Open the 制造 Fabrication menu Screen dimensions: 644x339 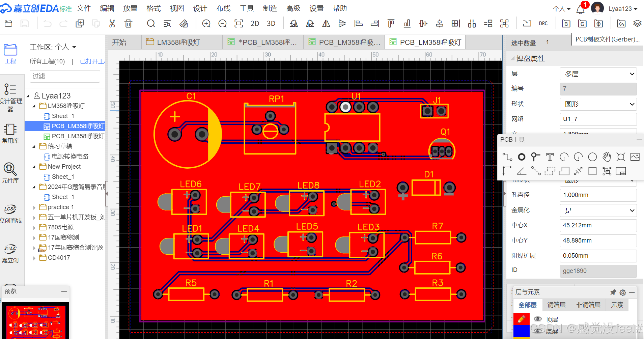pyautogui.click(x=270, y=8)
